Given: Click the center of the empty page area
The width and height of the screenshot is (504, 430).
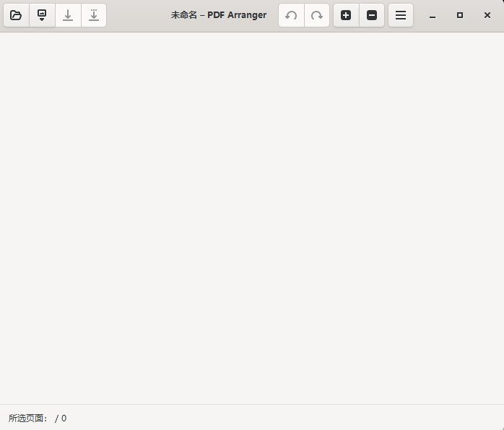Looking at the screenshot, I should (x=252, y=218).
